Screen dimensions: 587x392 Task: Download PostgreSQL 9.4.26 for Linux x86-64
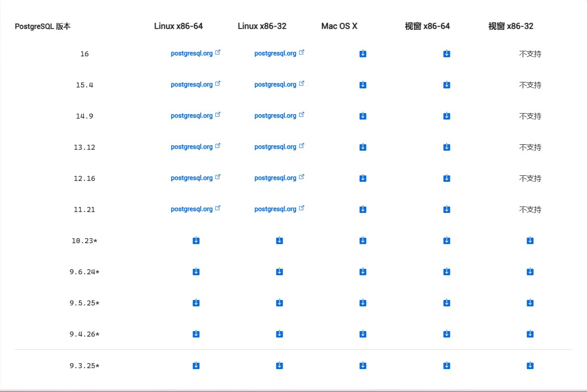click(x=196, y=334)
